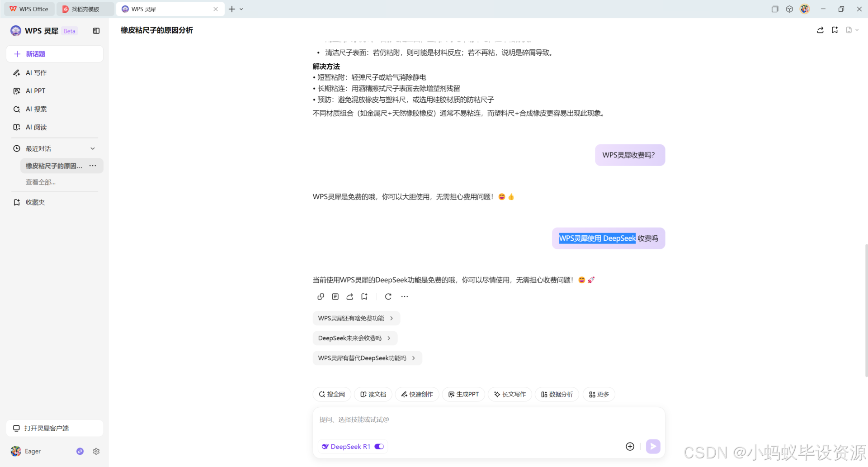Choose 生成PPT skill chip
This screenshot has height=467, width=868.
[463, 394]
